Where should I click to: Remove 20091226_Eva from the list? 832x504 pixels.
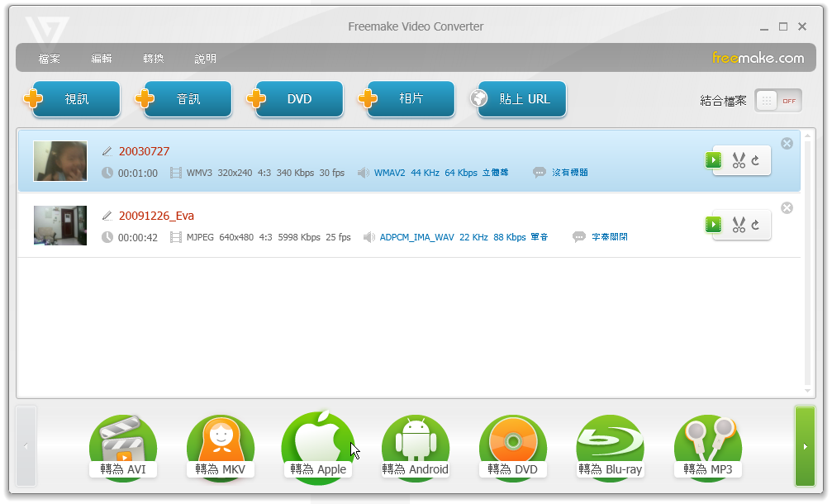pos(787,208)
